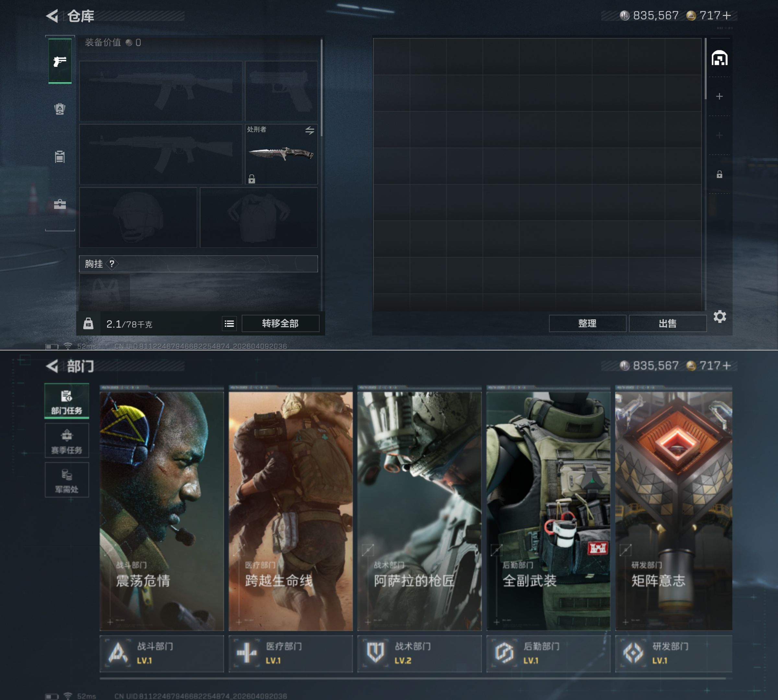
Task: Open warehouse settings gear icon
Action: [720, 316]
